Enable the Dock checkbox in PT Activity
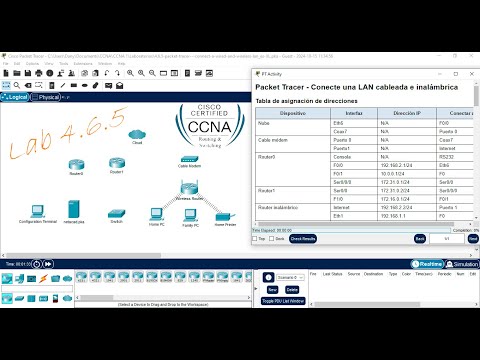The image size is (480, 360). click(272, 239)
